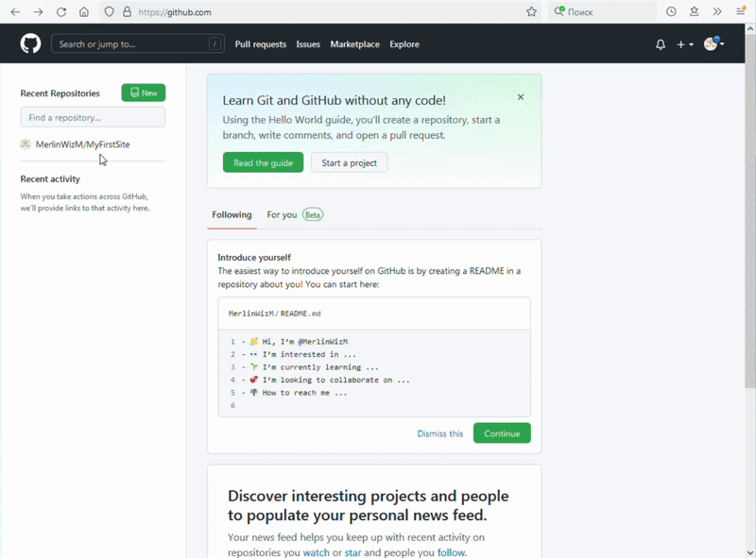The height and width of the screenshot is (558, 756).
Task: Click README line 'How to reach me ...'
Action: point(304,393)
